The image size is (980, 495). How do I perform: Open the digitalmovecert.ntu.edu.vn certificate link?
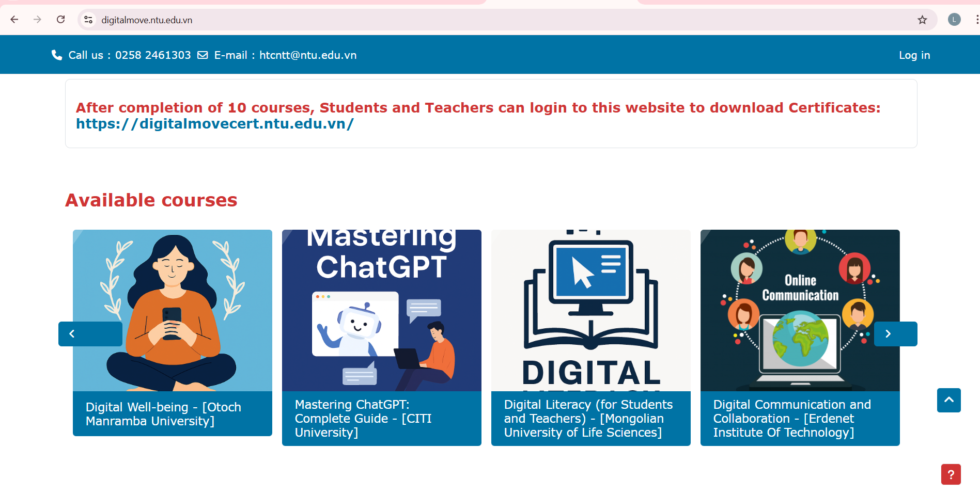pyautogui.click(x=214, y=124)
